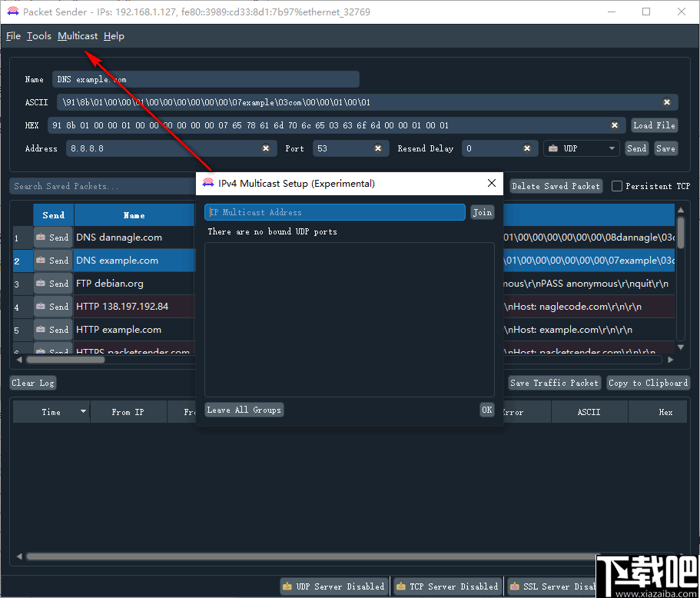Send the FTP debian.org saved packet

tap(52, 284)
